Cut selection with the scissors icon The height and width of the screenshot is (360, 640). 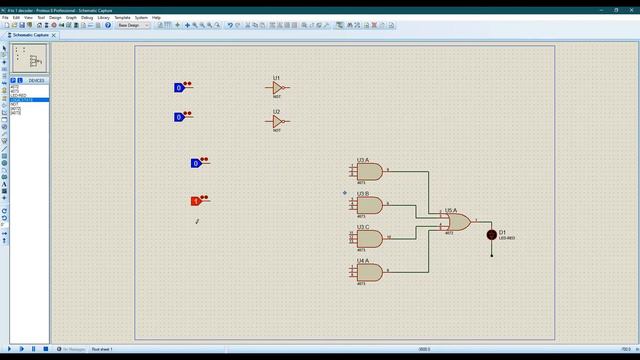[247, 25]
